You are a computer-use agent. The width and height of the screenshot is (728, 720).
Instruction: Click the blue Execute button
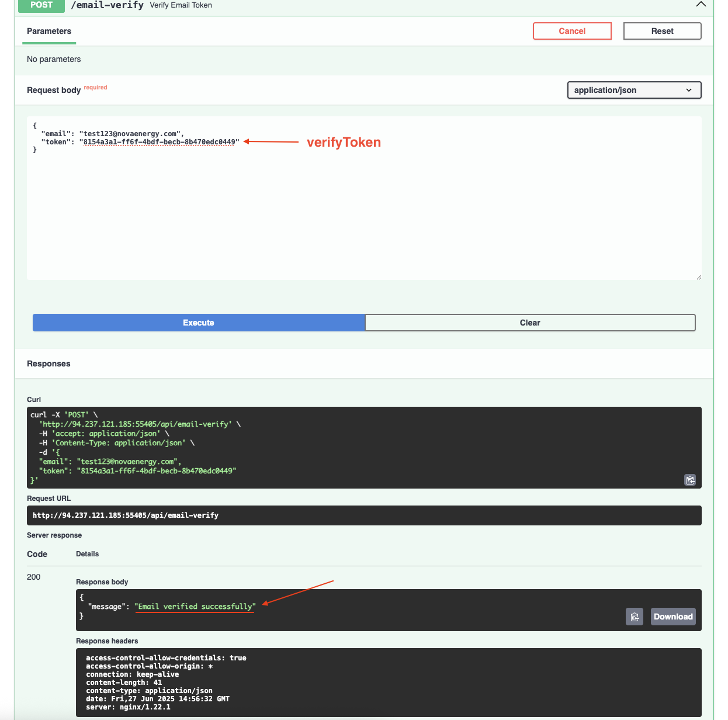click(x=199, y=323)
